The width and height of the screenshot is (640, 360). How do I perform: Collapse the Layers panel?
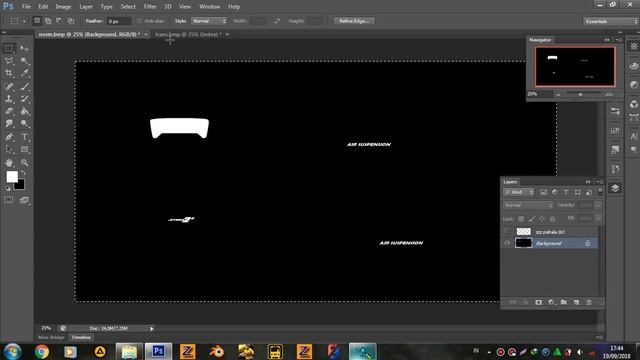click(588, 182)
